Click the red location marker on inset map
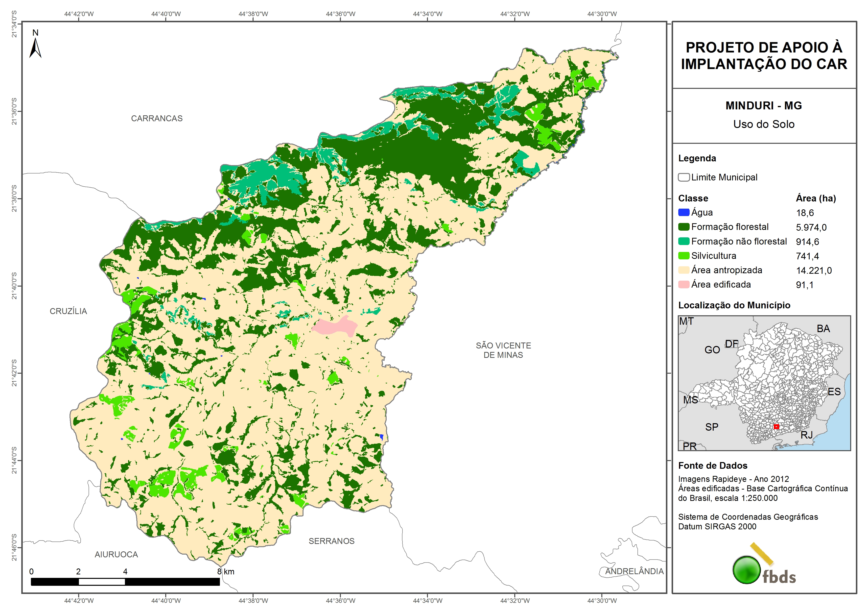868x614 pixels. (x=776, y=426)
